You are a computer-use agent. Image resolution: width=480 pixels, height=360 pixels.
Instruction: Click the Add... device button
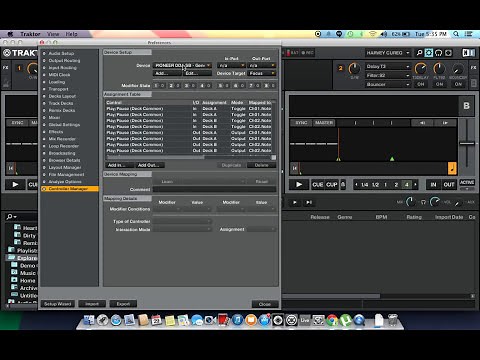coord(167,73)
